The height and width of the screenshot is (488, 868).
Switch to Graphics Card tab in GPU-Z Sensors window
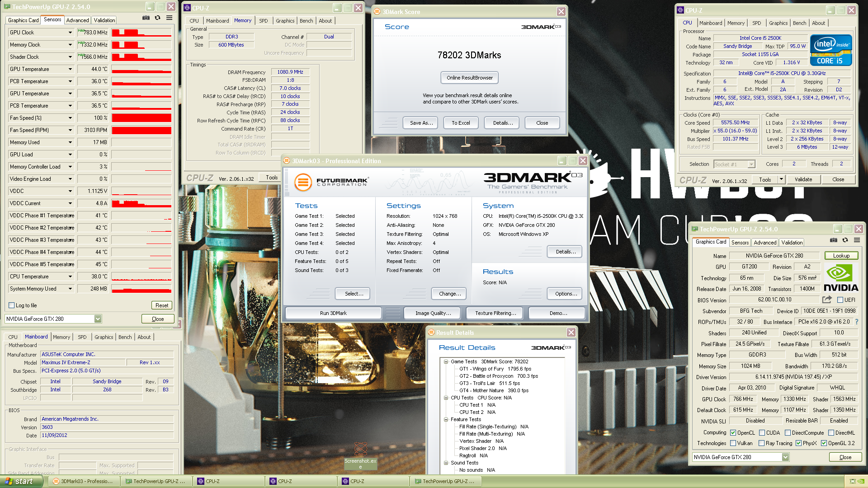click(x=24, y=20)
